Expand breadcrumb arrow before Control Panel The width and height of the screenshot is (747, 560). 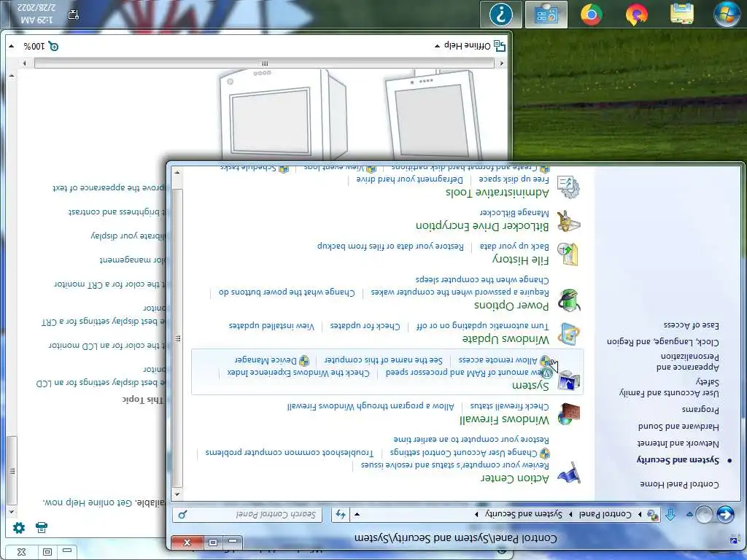point(640,514)
